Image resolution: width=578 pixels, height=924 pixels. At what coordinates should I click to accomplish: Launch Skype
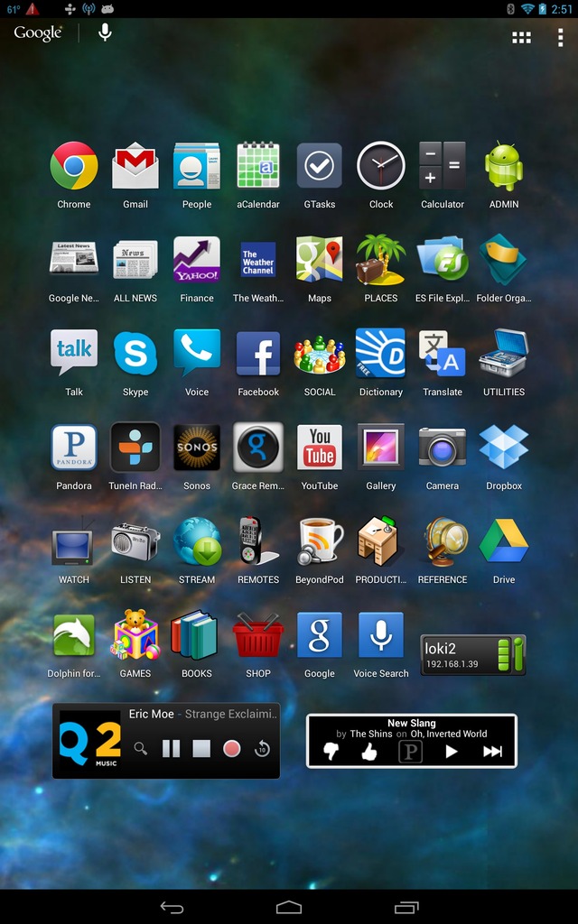pos(135,353)
